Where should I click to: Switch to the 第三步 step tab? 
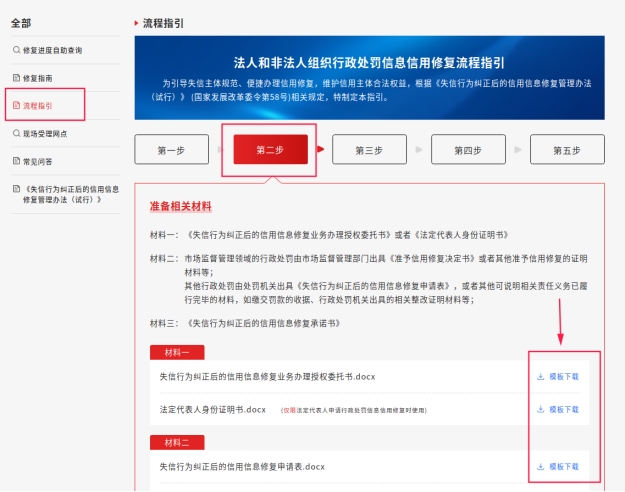[369, 150]
